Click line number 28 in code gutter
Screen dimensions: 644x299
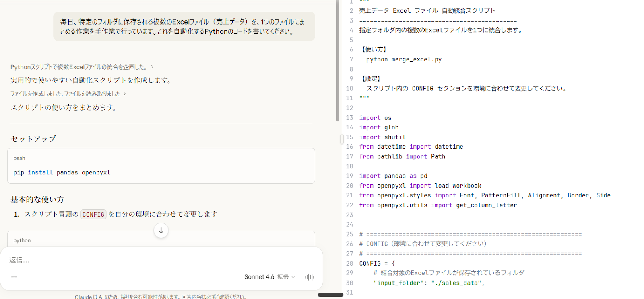(349, 264)
